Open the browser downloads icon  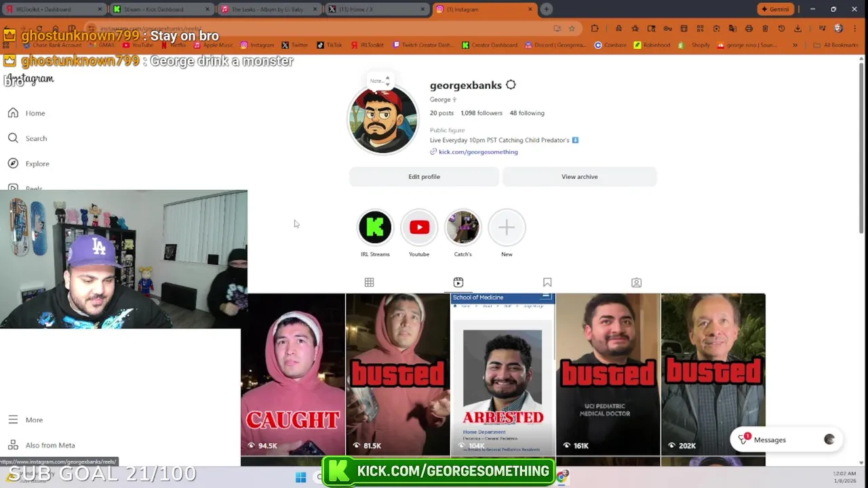click(x=797, y=28)
